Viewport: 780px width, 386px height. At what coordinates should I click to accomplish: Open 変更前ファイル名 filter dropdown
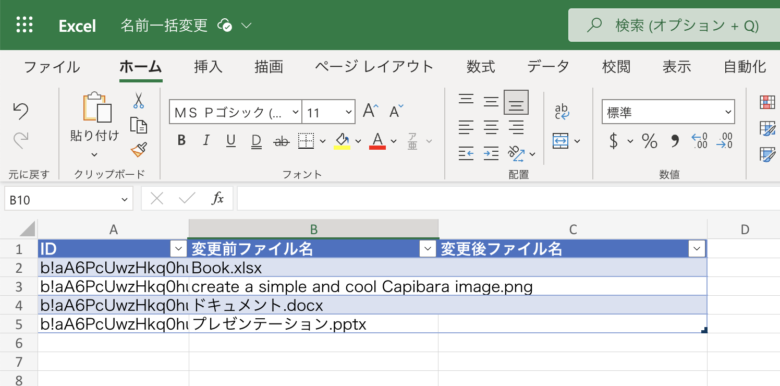pyautogui.click(x=427, y=249)
